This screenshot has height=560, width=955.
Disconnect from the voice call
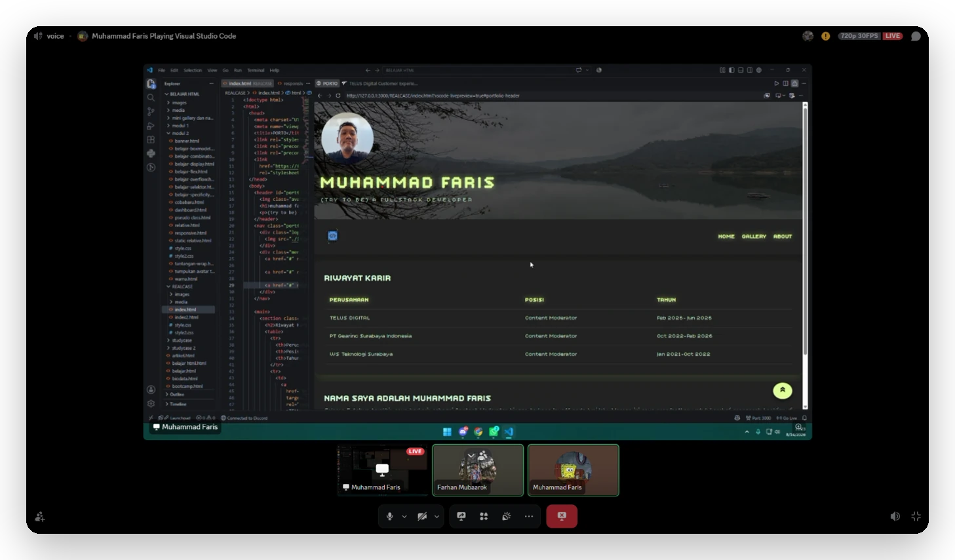pos(562,516)
